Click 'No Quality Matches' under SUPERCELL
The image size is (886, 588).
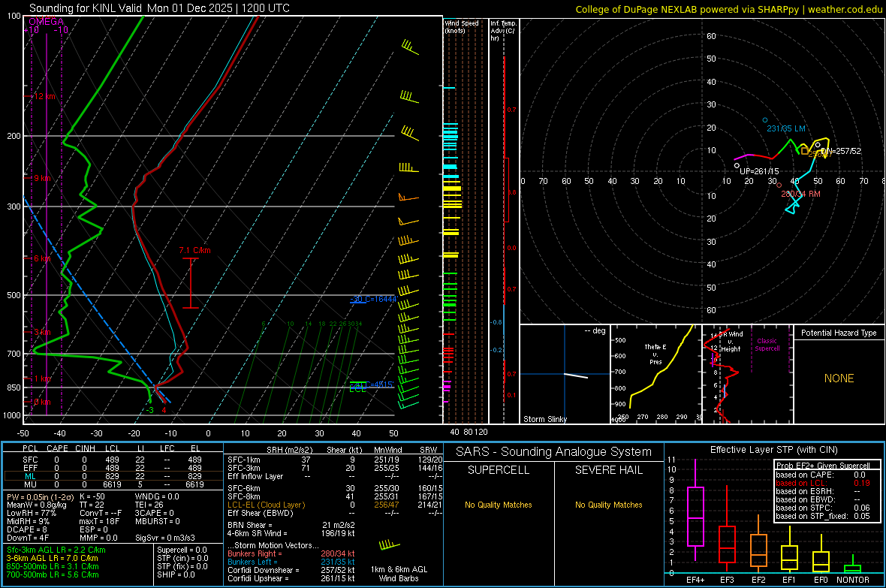click(x=499, y=505)
